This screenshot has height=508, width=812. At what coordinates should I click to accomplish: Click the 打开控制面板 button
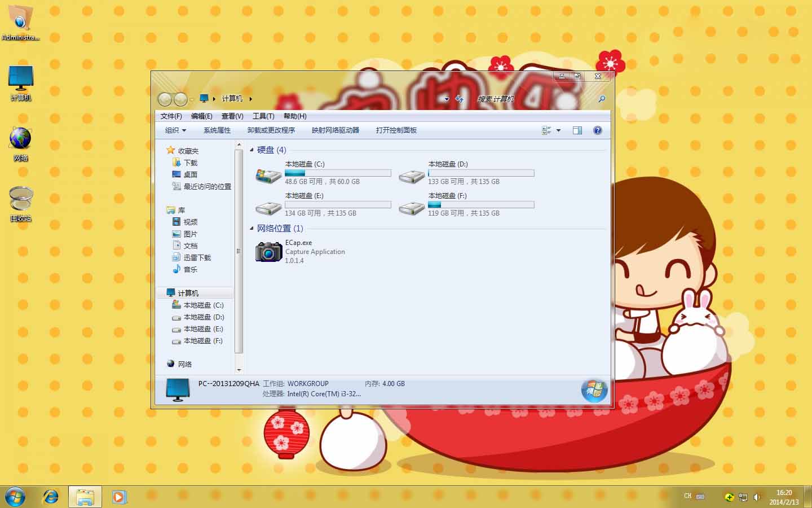(396, 130)
